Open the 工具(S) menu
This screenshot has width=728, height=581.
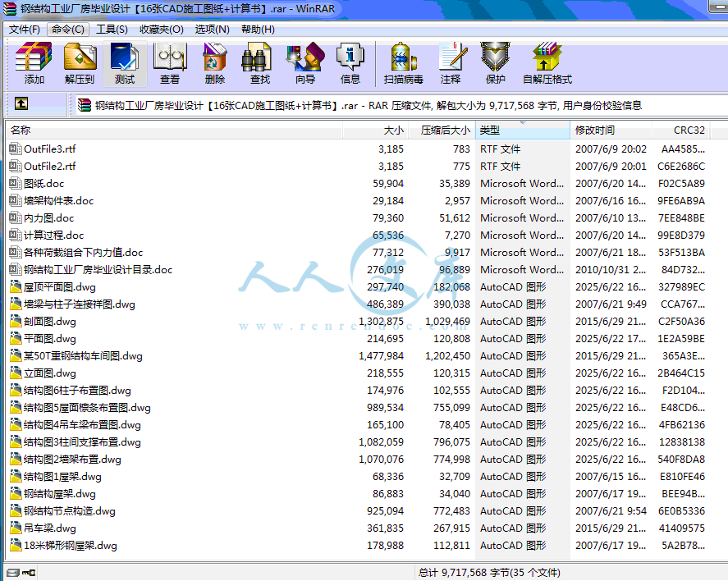[112, 30]
